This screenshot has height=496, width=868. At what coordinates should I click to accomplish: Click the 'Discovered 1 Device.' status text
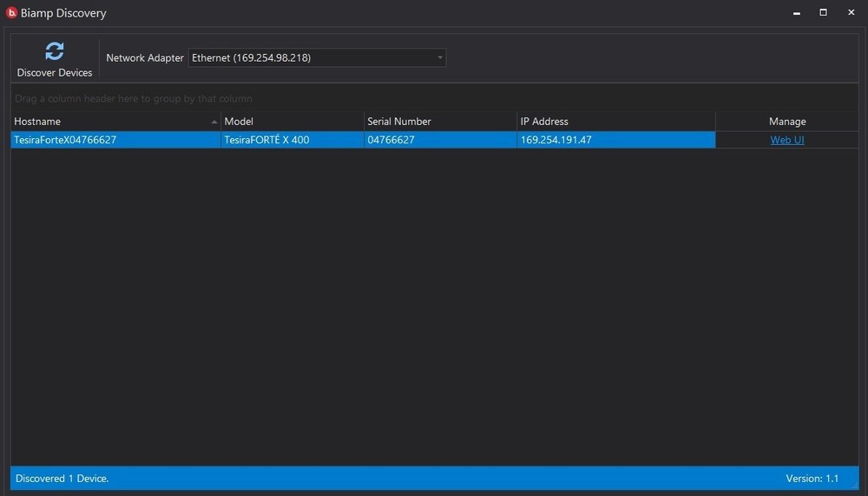(x=62, y=479)
